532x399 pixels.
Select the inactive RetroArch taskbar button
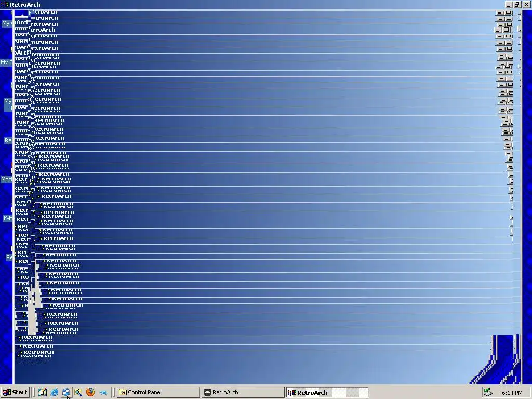coord(243,392)
